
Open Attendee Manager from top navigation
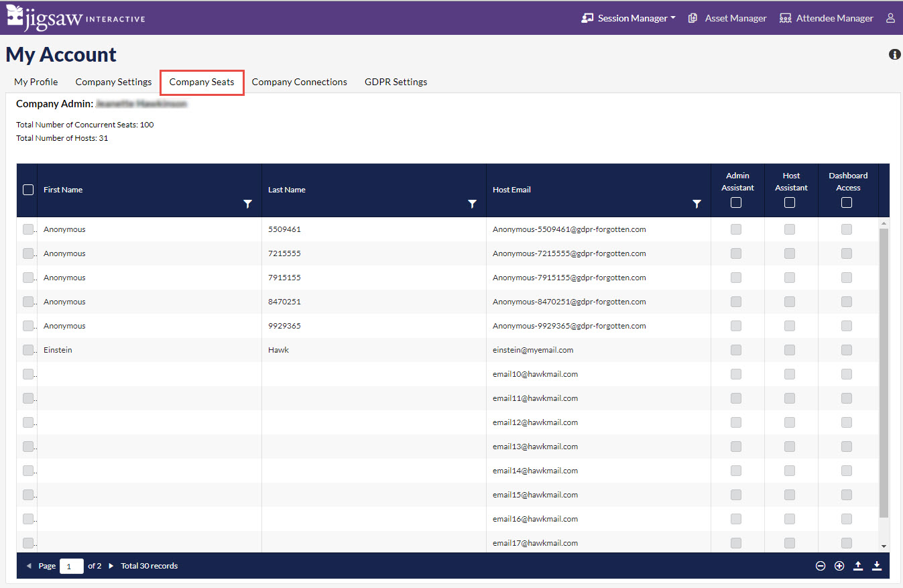click(827, 18)
